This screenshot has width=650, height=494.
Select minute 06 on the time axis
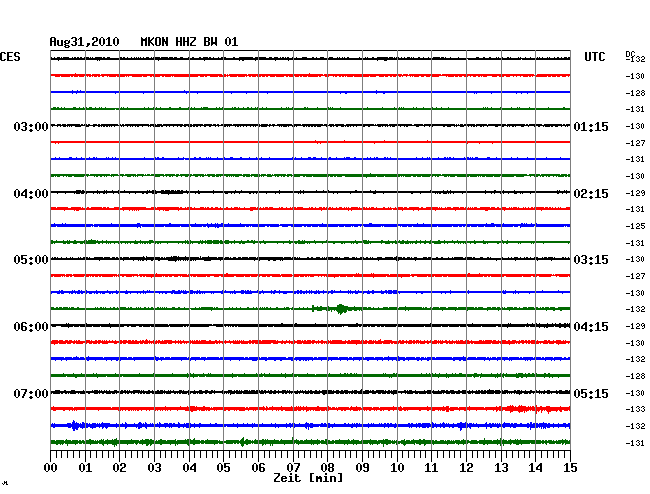coord(258,467)
